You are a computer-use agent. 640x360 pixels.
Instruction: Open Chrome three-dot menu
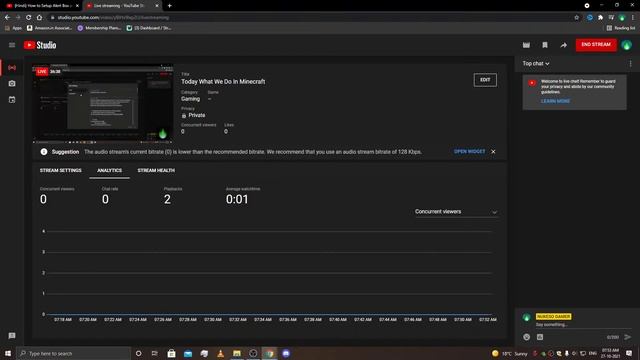[x=633, y=18]
